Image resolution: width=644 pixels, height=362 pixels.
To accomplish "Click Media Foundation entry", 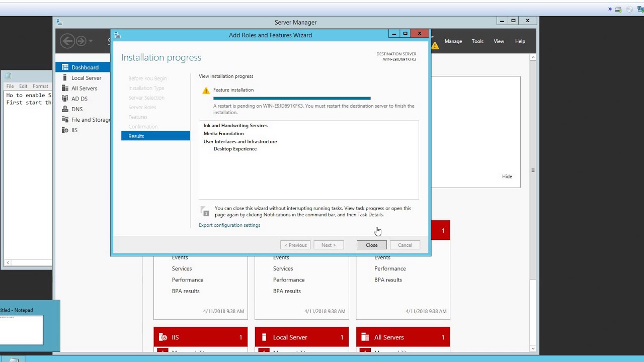I will [x=223, y=134].
